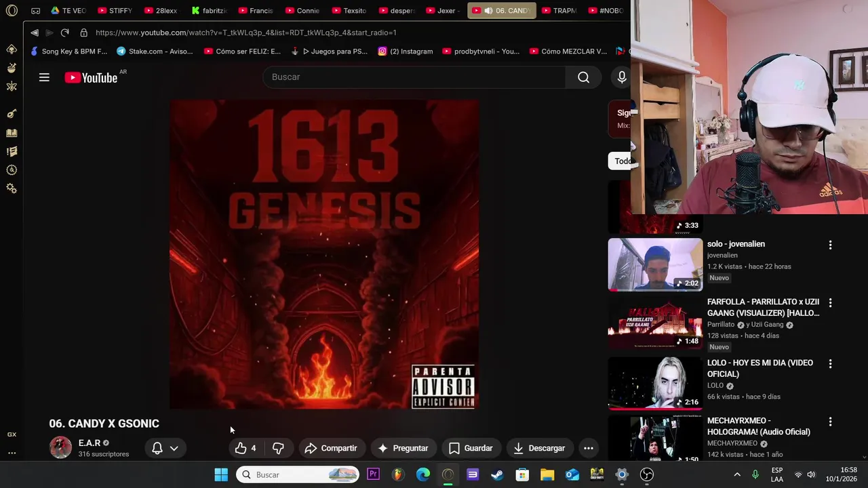The width and height of the screenshot is (868, 488).
Task: Reload the page with refresh icon
Action: pos(64,33)
